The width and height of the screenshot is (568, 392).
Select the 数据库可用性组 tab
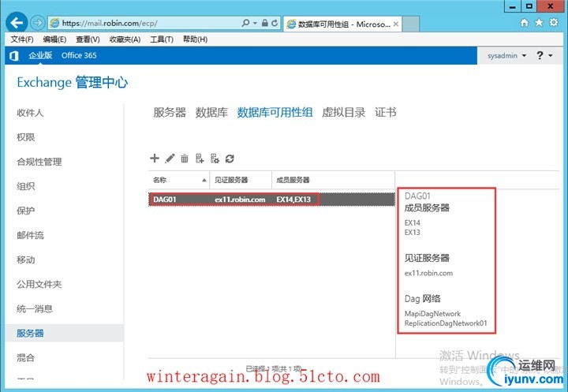click(x=275, y=112)
